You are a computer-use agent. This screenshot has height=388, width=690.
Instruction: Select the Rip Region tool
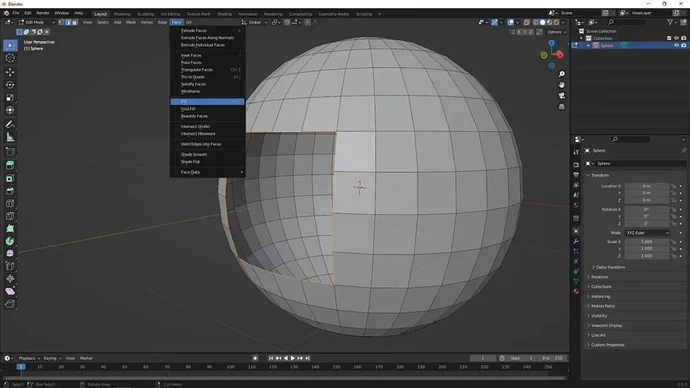(10, 304)
